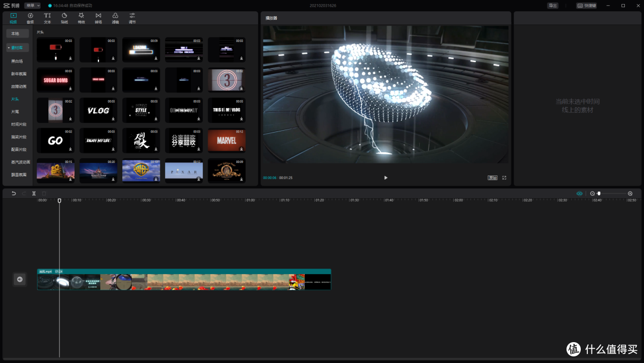
Task: Collapse the 素材库 material library section
Action: [x=17, y=47]
